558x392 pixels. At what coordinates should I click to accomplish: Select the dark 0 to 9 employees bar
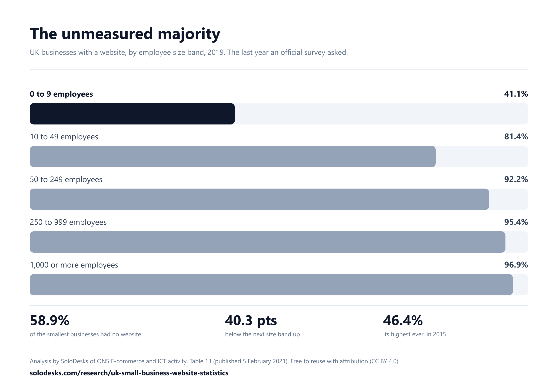click(x=132, y=114)
